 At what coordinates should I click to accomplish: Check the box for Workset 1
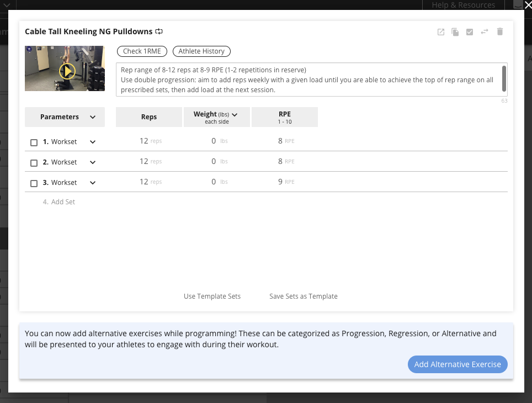pyautogui.click(x=34, y=142)
